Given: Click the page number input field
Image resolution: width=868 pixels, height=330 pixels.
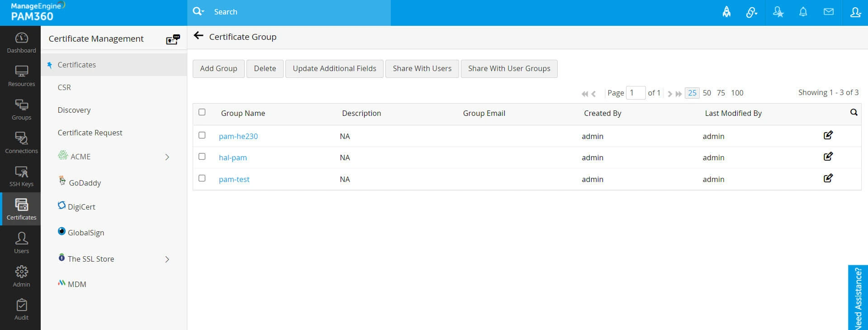Looking at the screenshot, I should tap(636, 93).
